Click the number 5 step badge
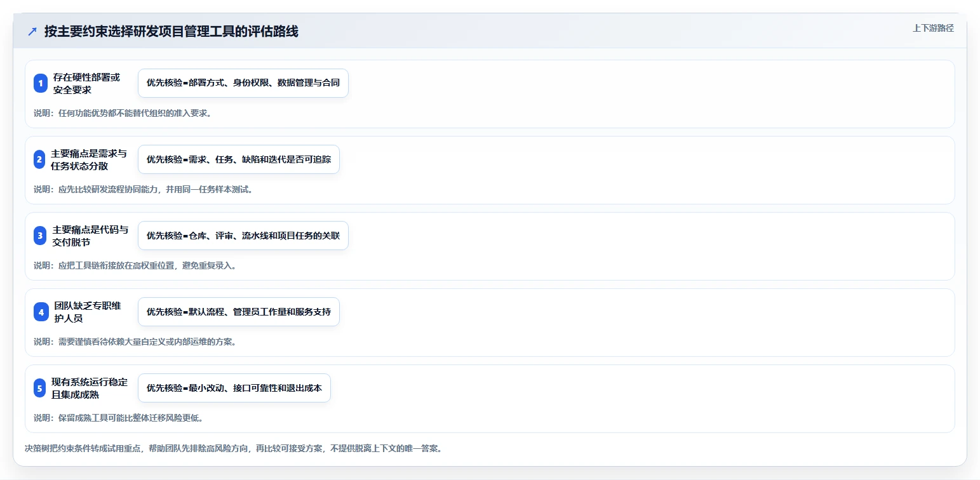 click(x=39, y=388)
